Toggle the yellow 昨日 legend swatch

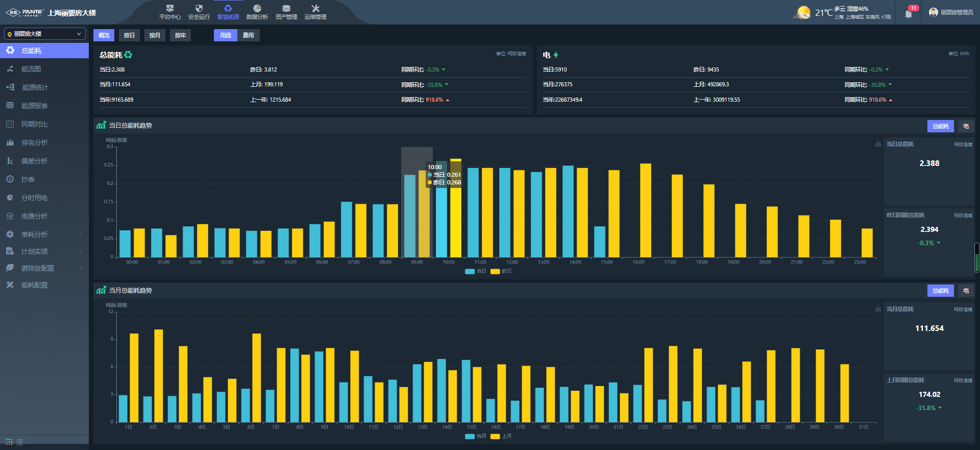click(x=495, y=271)
